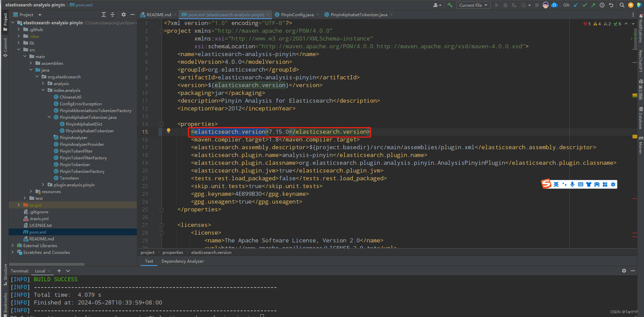Screen dimensions: 644x317
Task: Open terminal tabs dropdown arrow
Action: (x=68, y=271)
